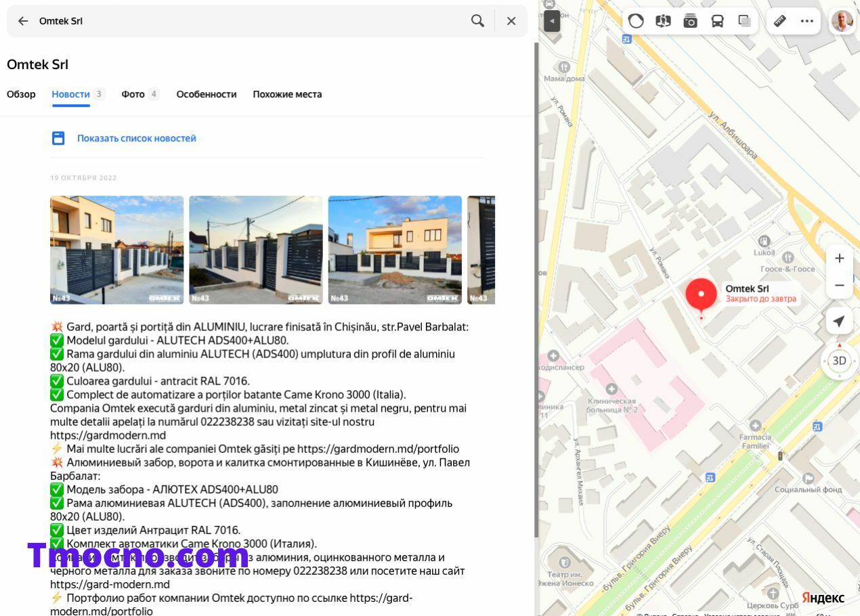Click the side panel vertical scrollbar

537,291
